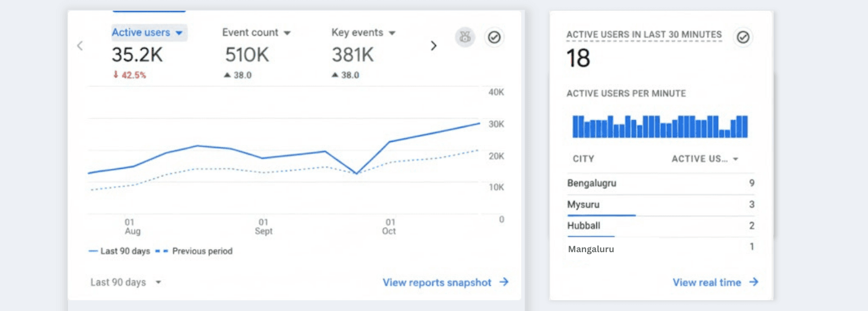Click the 18 realtime active users number
Image resolution: width=868 pixels, height=311 pixels.
578,58
